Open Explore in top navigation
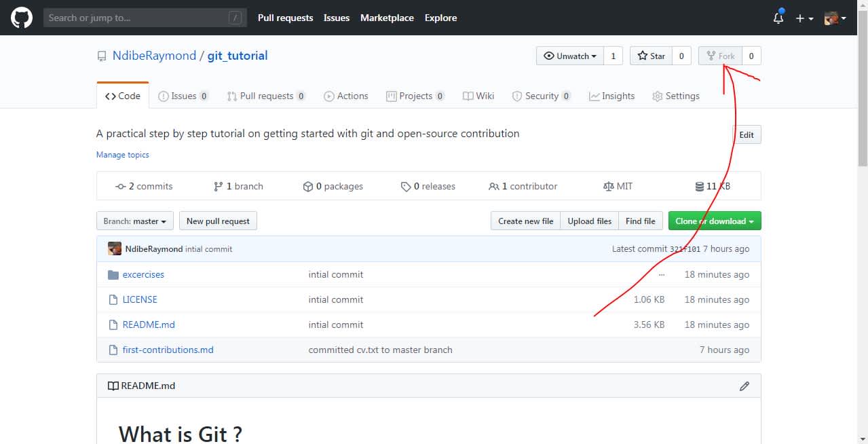Screen dimensions: 868x444 [440, 18]
